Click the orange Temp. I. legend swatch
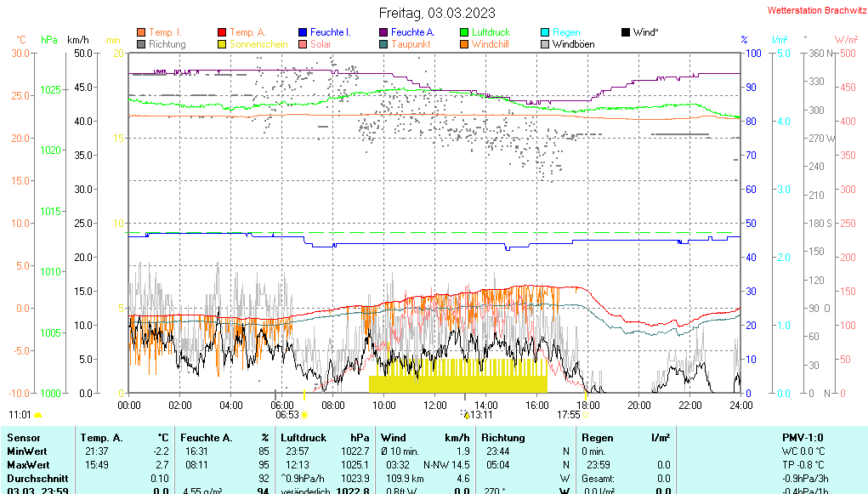The width and height of the screenshot is (868, 494). (x=141, y=32)
